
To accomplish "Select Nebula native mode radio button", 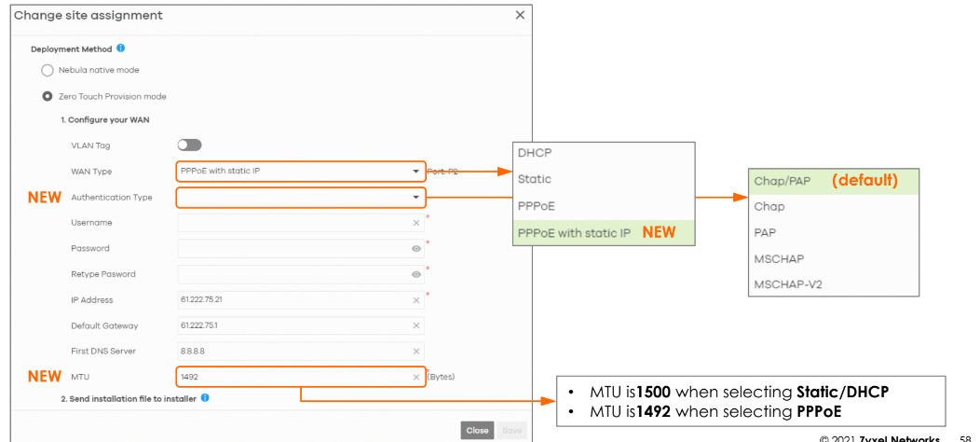I will point(47,71).
